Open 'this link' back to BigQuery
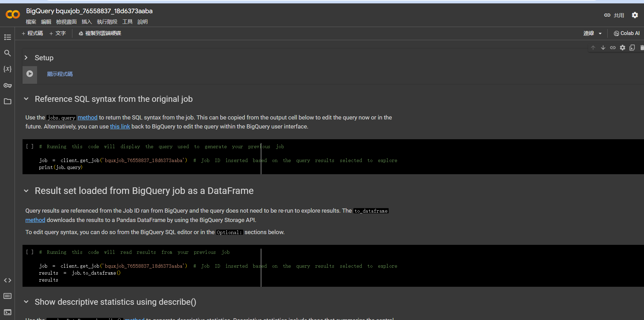This screenshot has width=644, height=320. pyautogui.click(x=120, y=127)
